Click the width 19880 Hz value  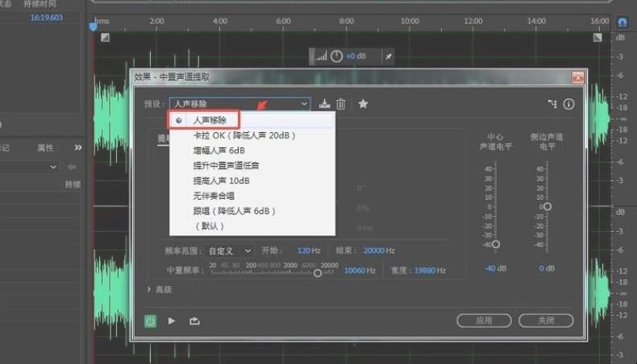click(430, 271)
